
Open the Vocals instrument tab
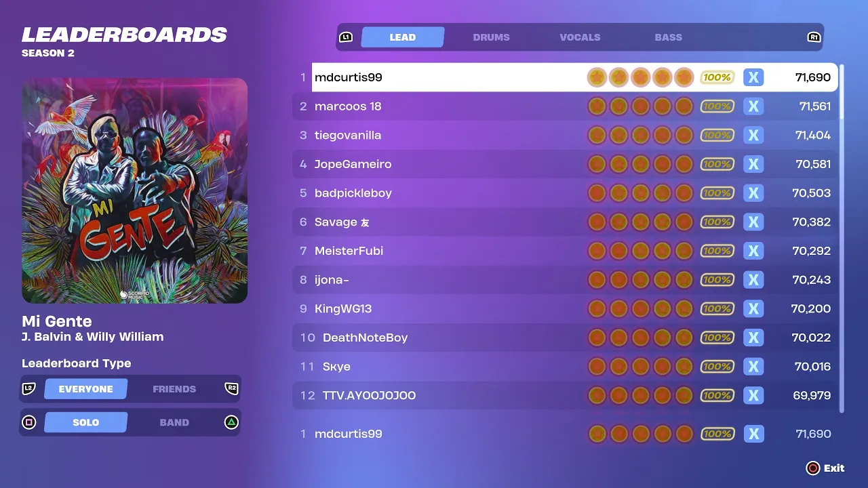click(580, 37)
